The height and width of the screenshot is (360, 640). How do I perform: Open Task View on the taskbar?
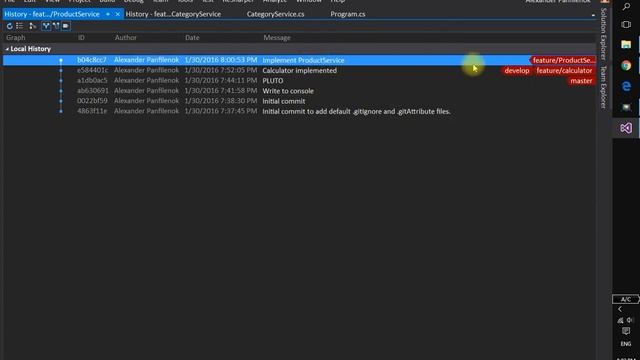pyautogui.click(x=626, y=25)
